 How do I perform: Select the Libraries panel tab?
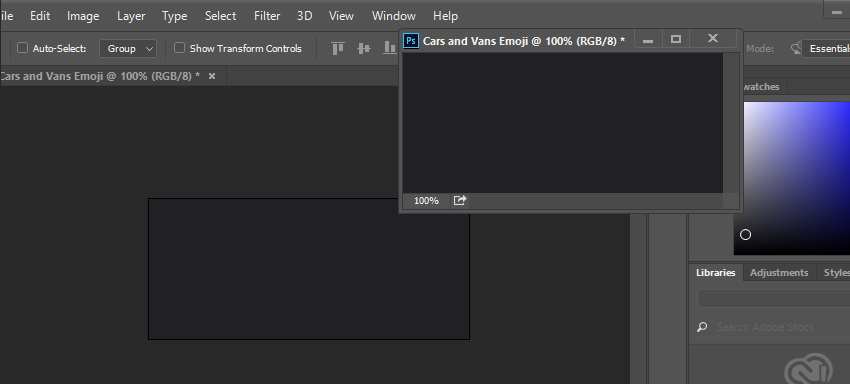(x=716, y=273)
